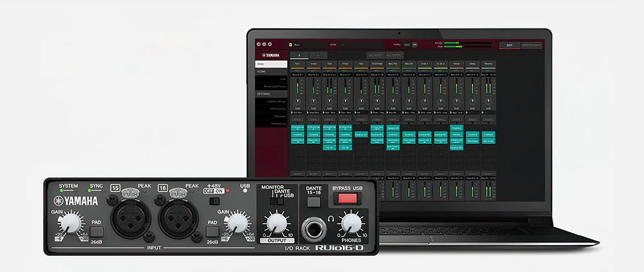Open the output routing dropdown under Vocal channel
This screenshot has width=644, height=272.
click(456, 178)
